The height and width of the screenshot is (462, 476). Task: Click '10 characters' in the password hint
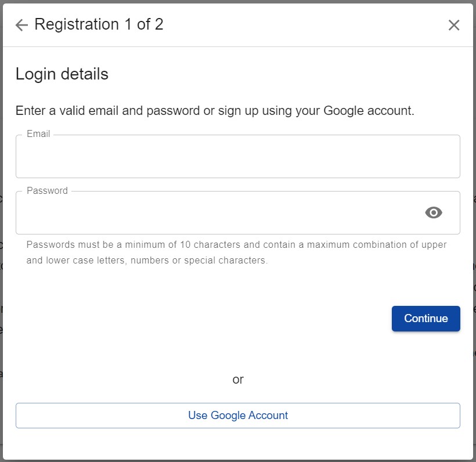pos(210,245)
